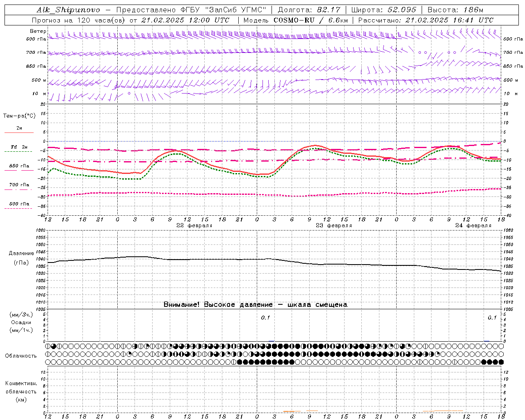525x420 pixels.
Task: Click the 850 гПа temperature legend entry
Action: click(19, 166)
